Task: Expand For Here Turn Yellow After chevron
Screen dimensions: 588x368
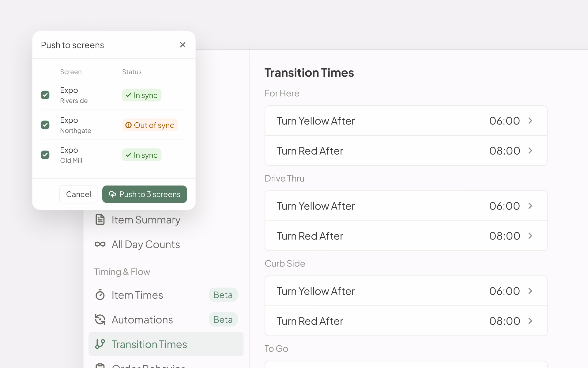Action: 530,121
